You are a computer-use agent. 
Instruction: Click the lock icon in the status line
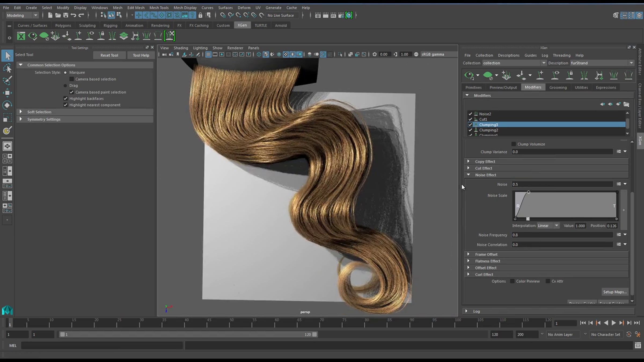(200, 15)
